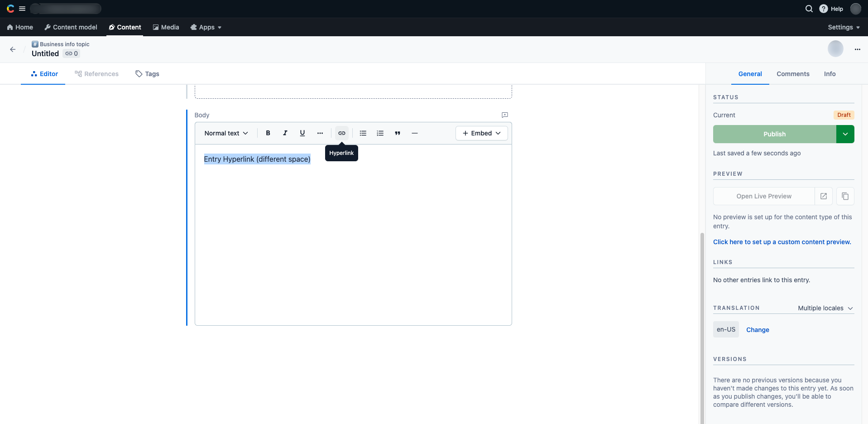
Task: Show more formatting options
Action: [x=320, y=133]
